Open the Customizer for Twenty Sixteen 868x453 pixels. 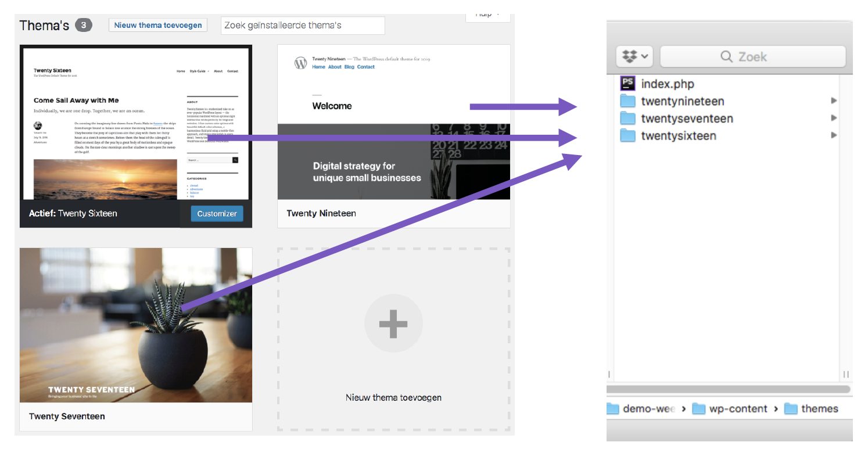coord(217,214)
